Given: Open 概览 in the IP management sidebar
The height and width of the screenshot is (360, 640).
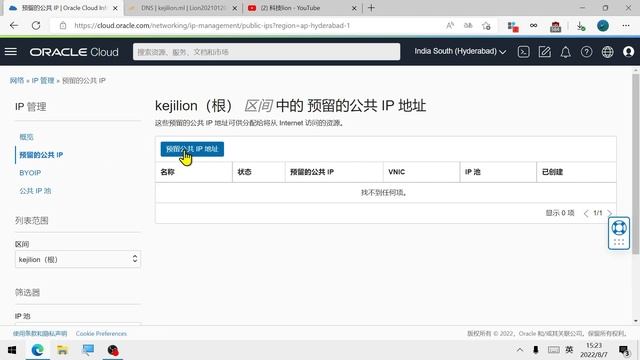Looking at the screenshot, I should tap(27, 137).
